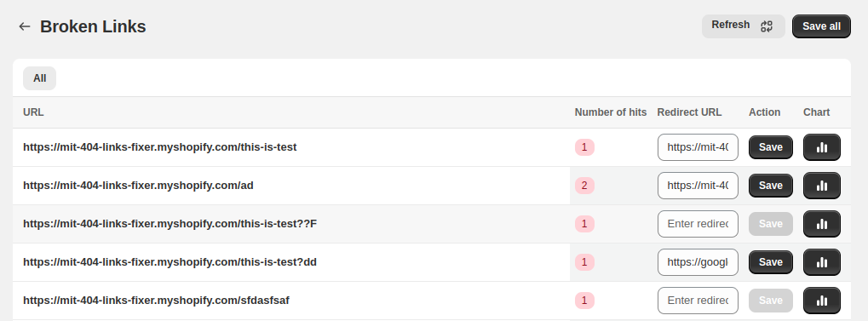The height and width of the screenshot is (321, 868).
Task: Click hits badge 1 in this-is-test??F row
Action: point(584,224)
